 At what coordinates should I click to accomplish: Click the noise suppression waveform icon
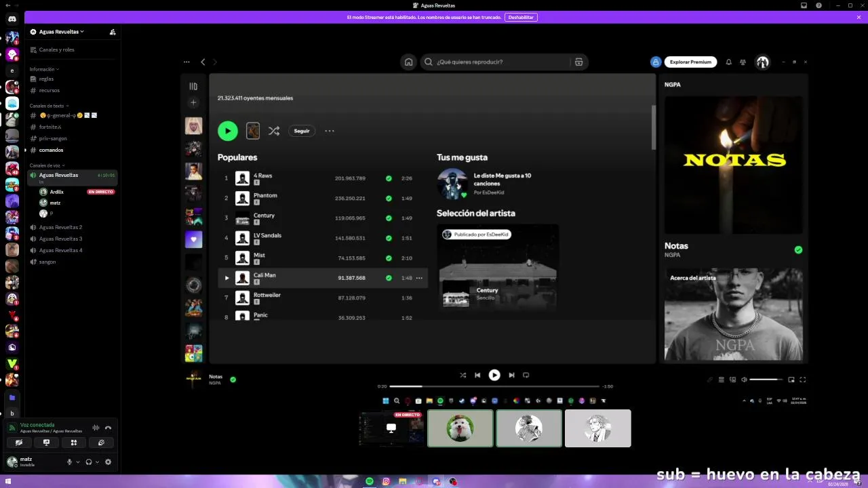[x=96, y=428]
